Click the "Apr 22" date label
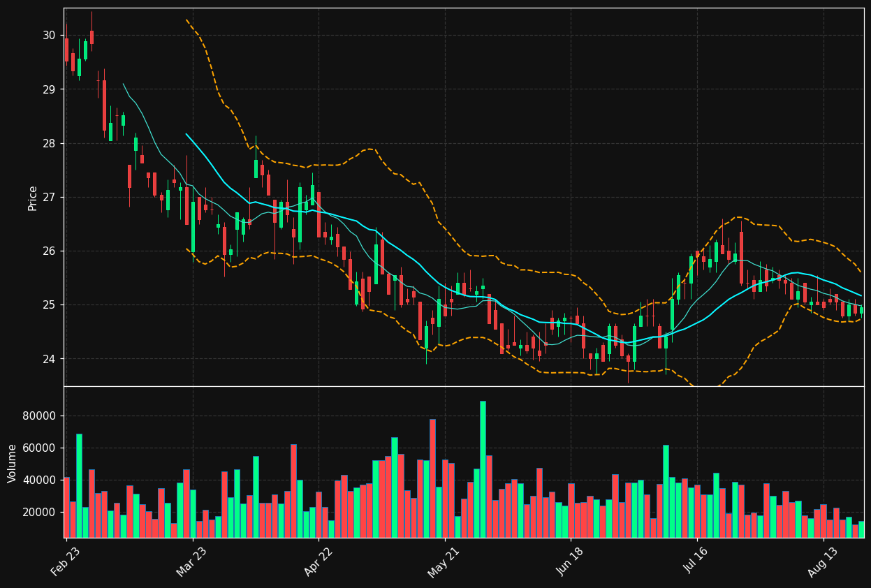 318,561
